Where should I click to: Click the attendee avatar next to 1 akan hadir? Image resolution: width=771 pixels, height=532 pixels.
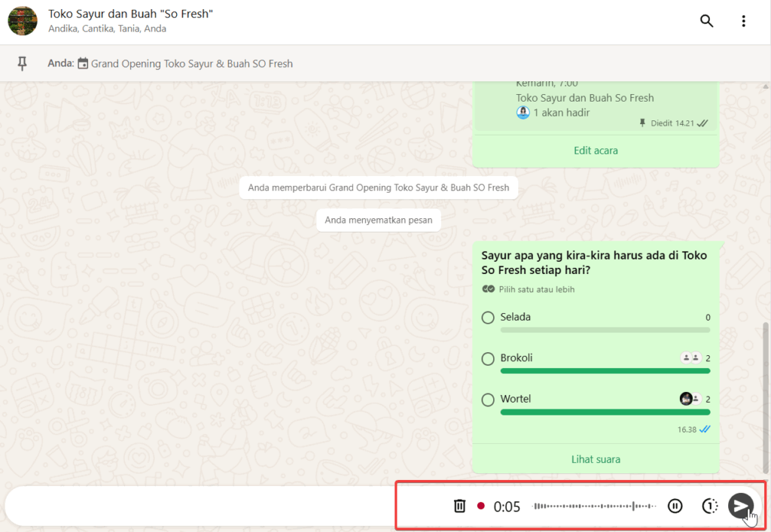point(523,112)
